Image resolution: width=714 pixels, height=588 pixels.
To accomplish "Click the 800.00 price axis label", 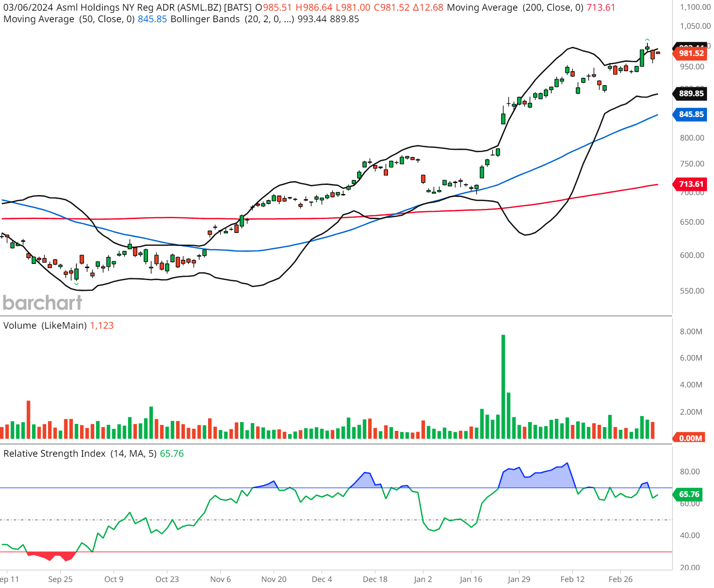I will coord(692,138).
